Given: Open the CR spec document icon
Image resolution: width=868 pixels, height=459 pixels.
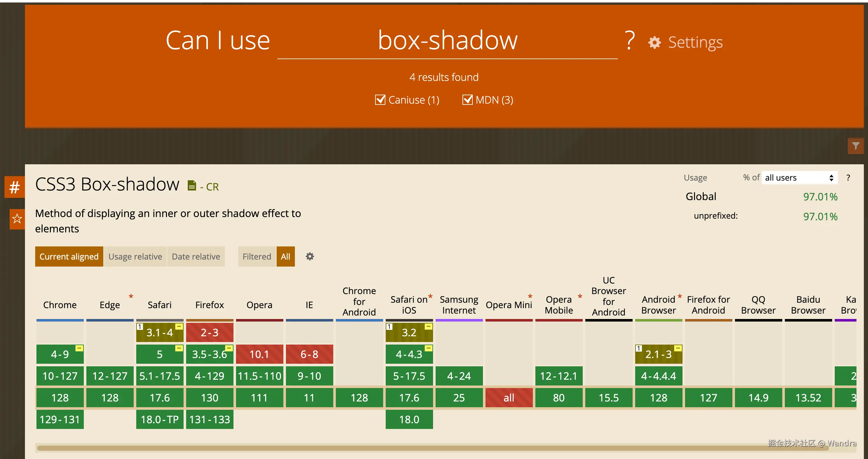Looking at the screenshot, I should pyautogui.click(x=192, y=186).
